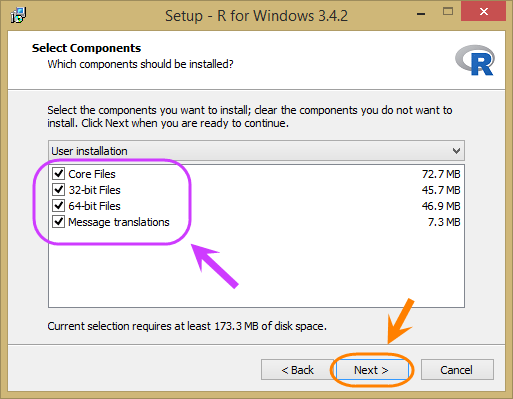Select the 64-bit Files list label
The image size is (513, 399).
pos(94,206)
